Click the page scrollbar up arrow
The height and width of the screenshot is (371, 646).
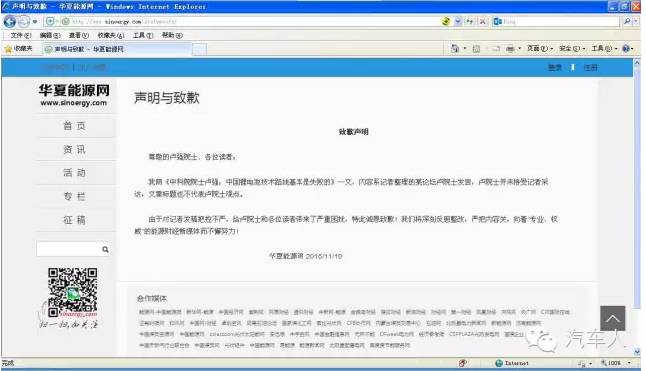[637, 63]
